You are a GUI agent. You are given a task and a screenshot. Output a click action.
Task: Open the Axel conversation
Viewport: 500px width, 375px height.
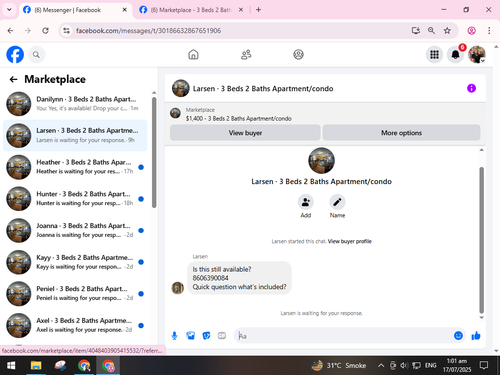click(75, 325)
